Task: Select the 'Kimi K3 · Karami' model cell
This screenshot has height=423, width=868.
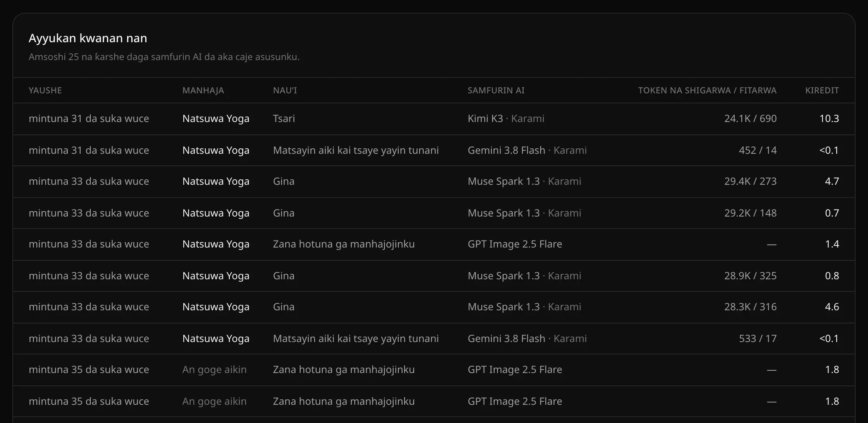Action: click(x=506, y=119)
